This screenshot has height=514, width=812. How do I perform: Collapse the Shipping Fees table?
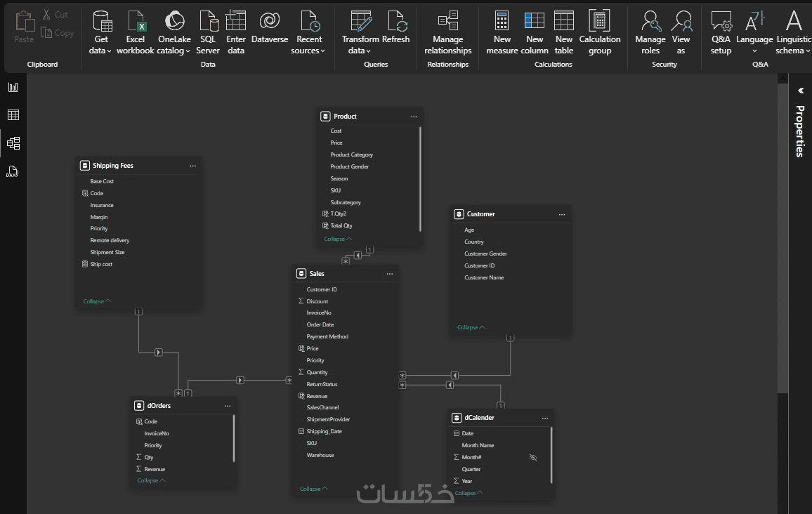pyautogui.click(x=97, y=301)
